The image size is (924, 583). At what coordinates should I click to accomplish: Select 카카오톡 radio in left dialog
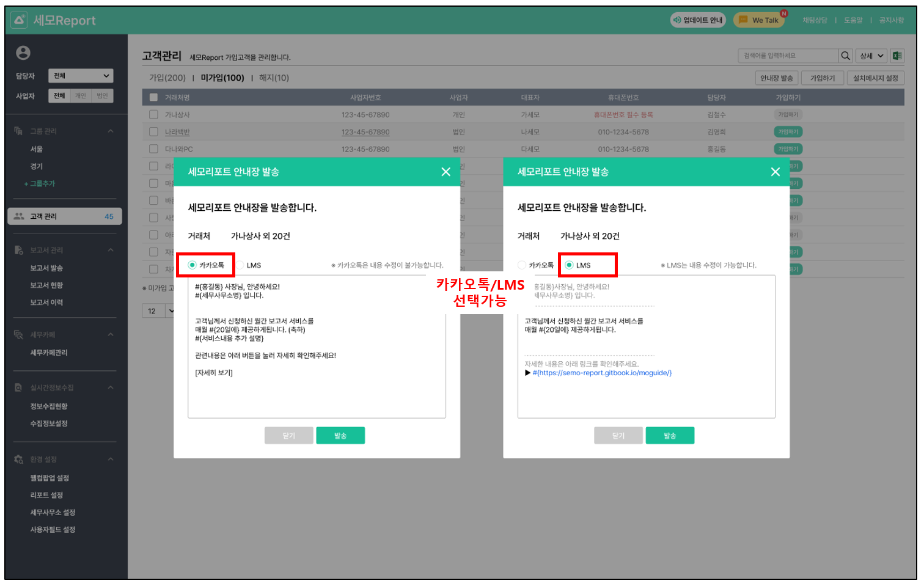coord(193,265)
